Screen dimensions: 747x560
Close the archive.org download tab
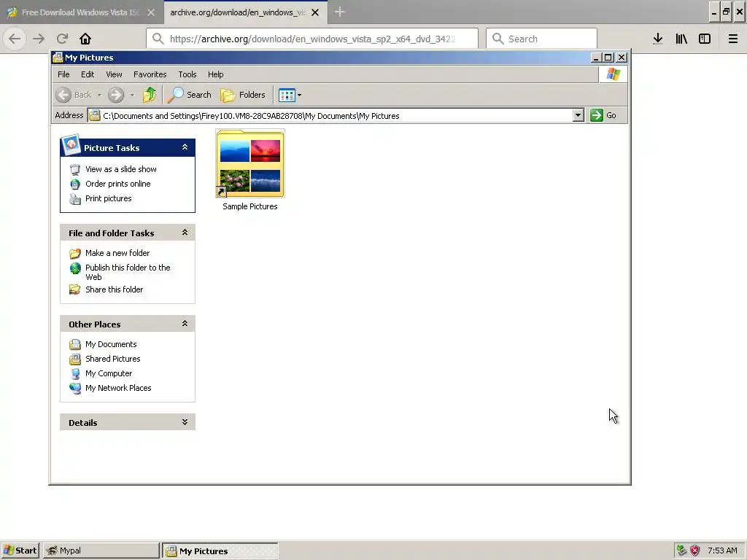pyautogui.click(x=315, y=12)
